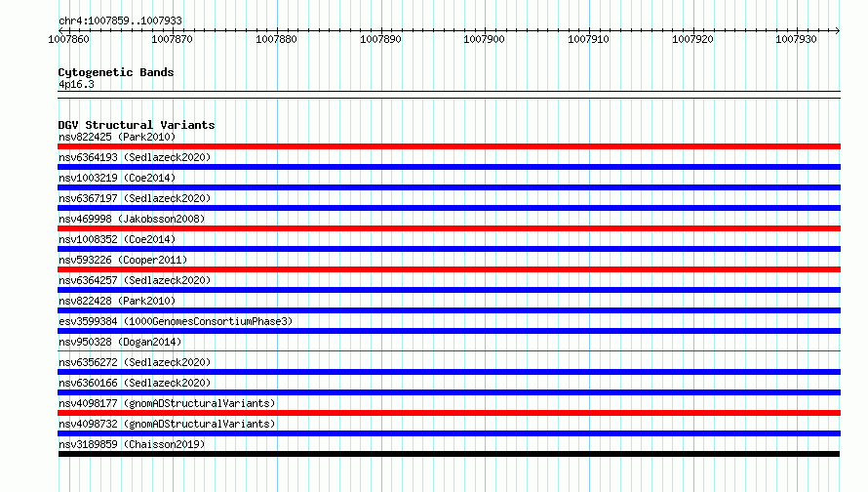Click the red bar of nsv593226
This screenshot has width=868, height=492.
449,269
